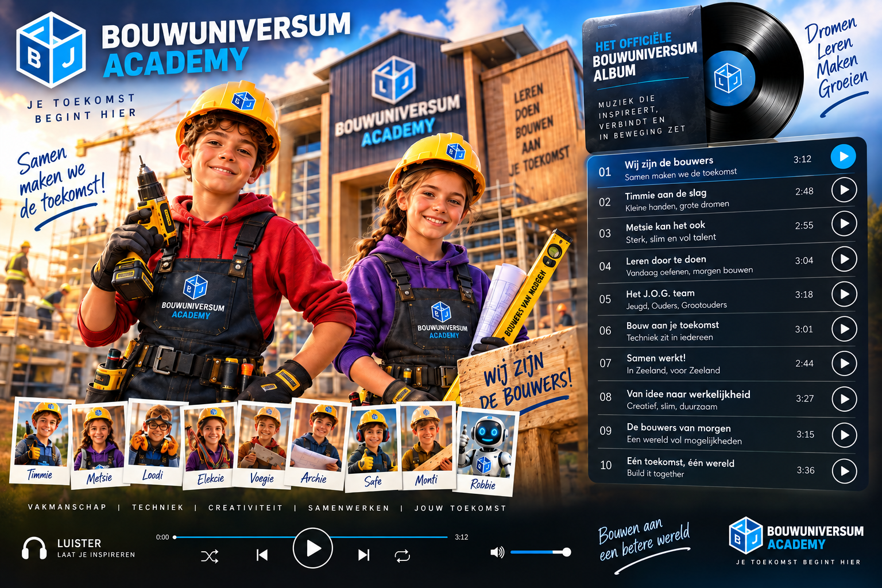The width and height of the screenshot is (882, 588).
Task: Toggle repeat in the player bar
Action: tap(402, 555)
